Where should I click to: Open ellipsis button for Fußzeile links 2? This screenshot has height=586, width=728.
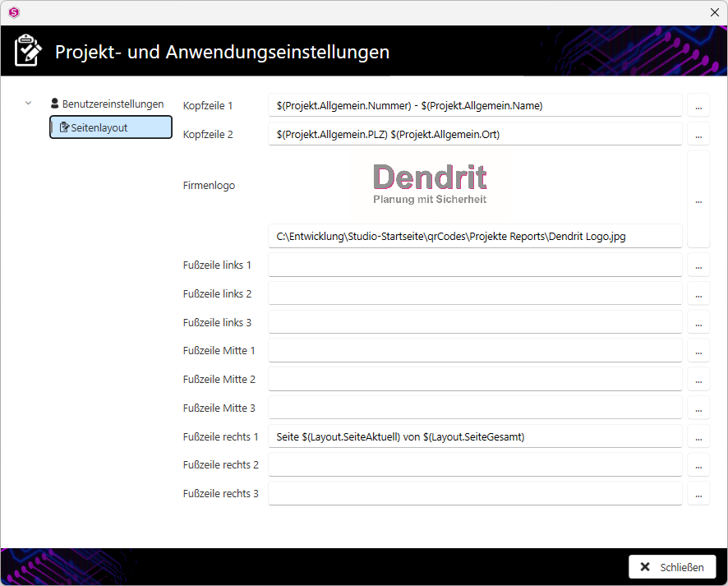tap(698, 293)
